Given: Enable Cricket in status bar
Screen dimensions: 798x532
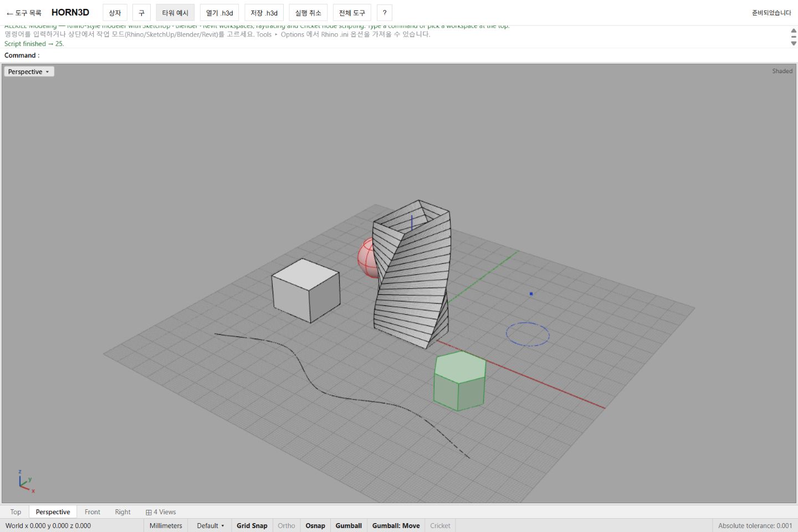Looking at the screenshot, I should [441, 526].
